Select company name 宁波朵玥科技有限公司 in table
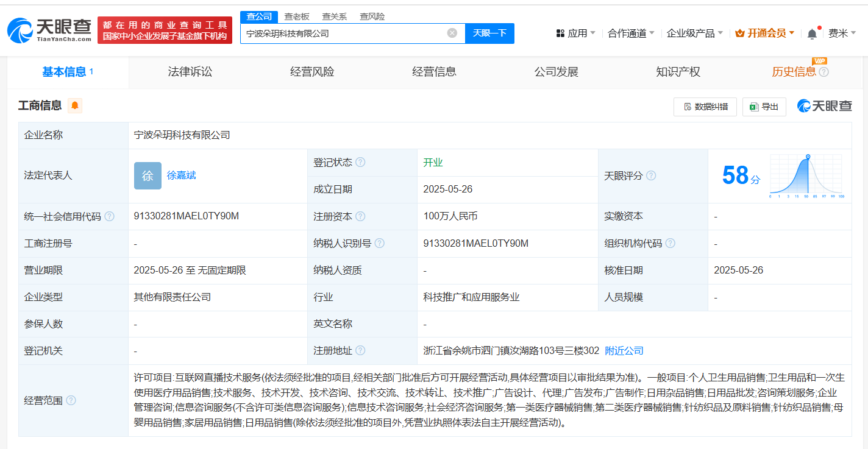 coord(182,135)
